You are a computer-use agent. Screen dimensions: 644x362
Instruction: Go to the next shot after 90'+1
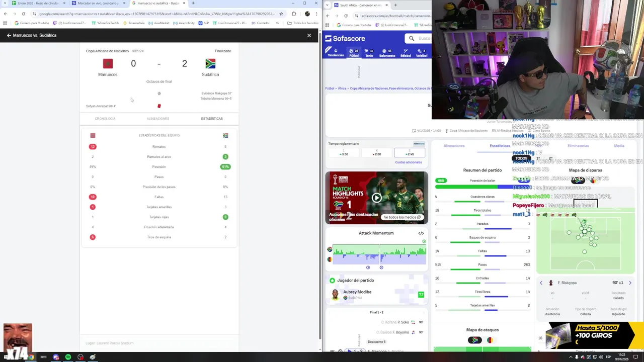[630, 283]
